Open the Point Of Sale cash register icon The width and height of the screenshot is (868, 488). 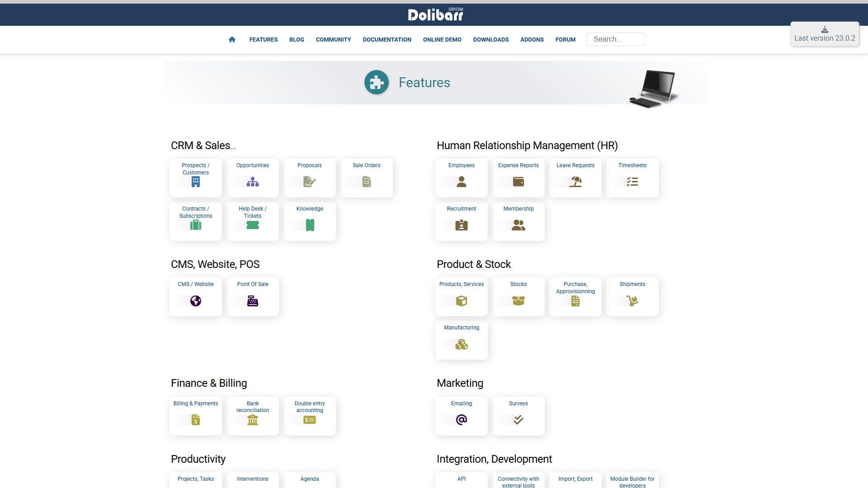point(253,301)
